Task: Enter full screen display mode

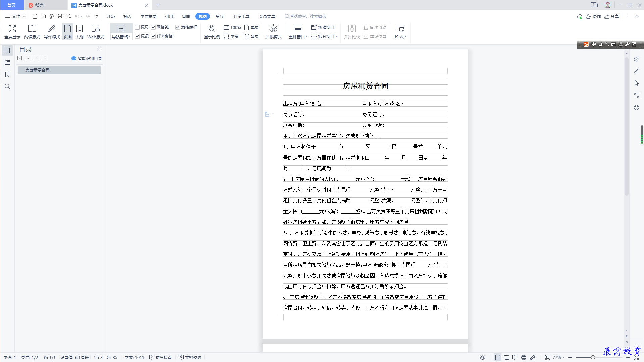Action: [x=12, y=32]
